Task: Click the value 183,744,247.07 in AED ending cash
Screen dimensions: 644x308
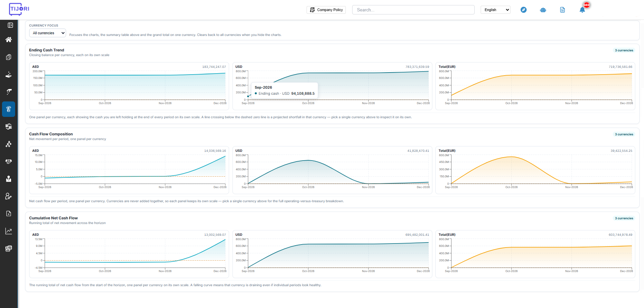Action: coord(214,67)
